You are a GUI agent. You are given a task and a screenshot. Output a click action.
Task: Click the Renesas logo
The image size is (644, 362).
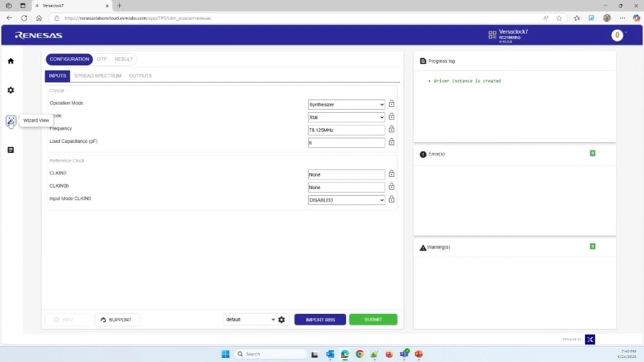pos(39,36)
